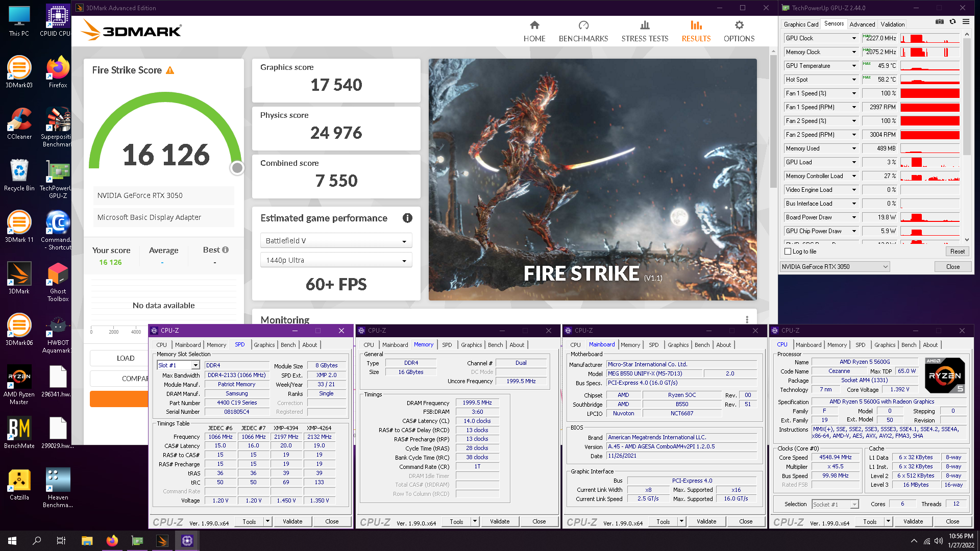Click the Estimated game performance info icon

[407, 218]
